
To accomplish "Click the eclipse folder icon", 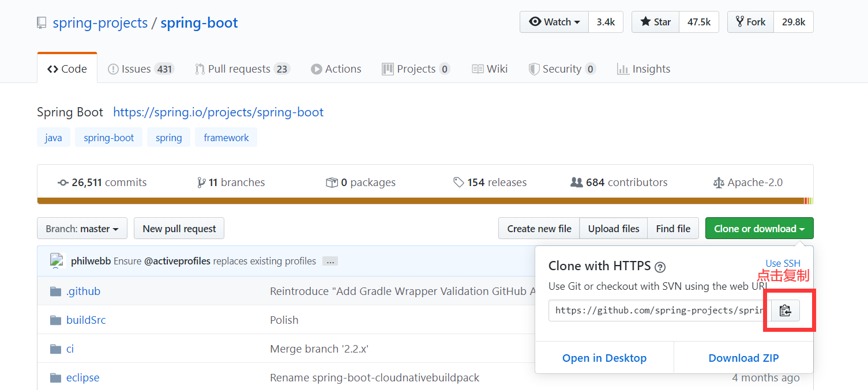I will click(55, 378).
